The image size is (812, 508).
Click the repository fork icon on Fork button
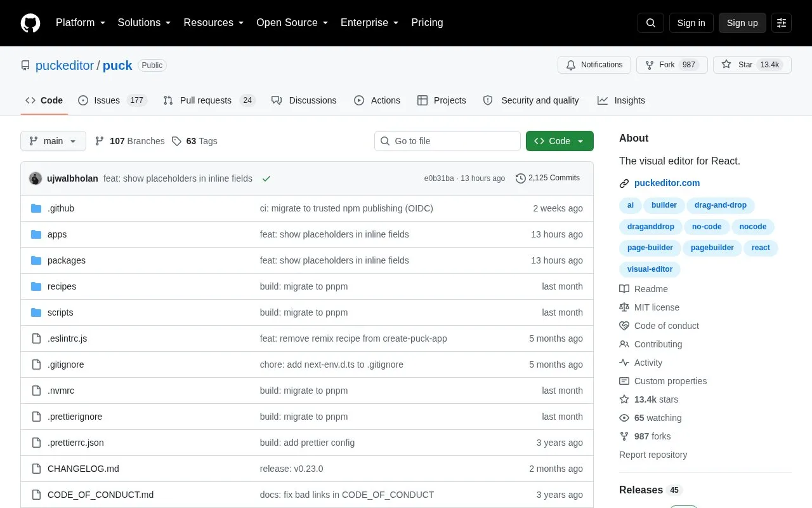point(650,65)
